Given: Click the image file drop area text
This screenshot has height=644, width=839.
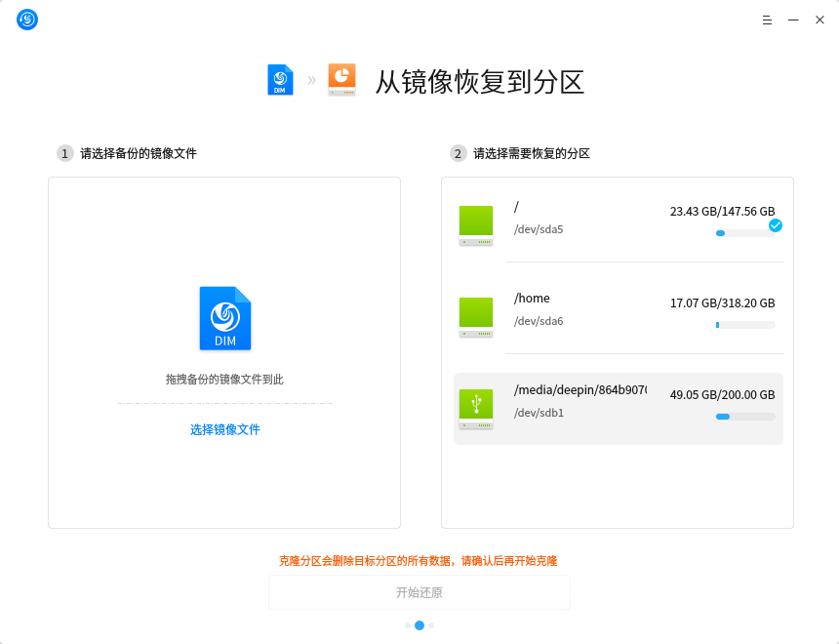Looking at the screenshot, I should coord(224,380).
